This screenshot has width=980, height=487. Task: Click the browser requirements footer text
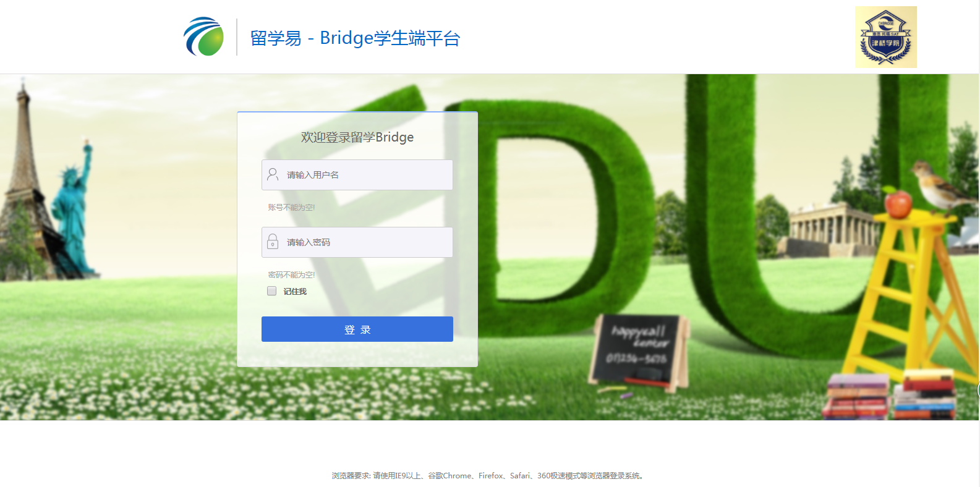[x=488, y=475]
